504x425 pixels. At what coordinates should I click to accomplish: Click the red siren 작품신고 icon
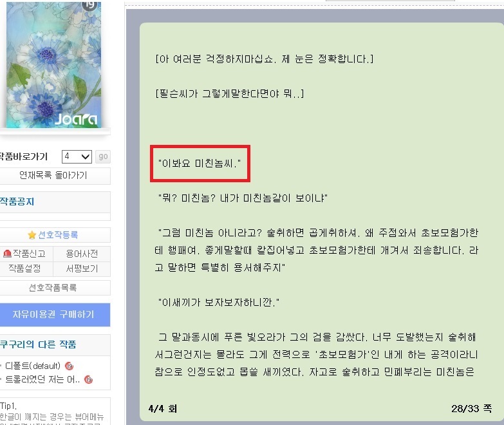(7, 254)
